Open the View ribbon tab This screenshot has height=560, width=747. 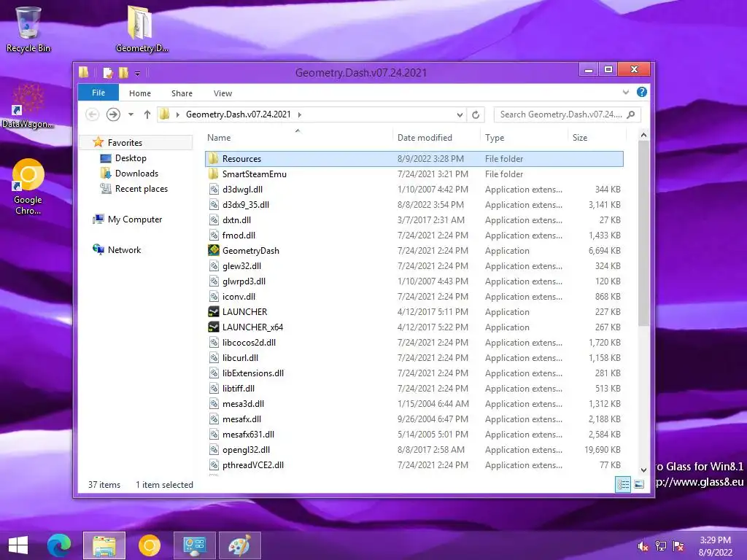tap(222, 93)
